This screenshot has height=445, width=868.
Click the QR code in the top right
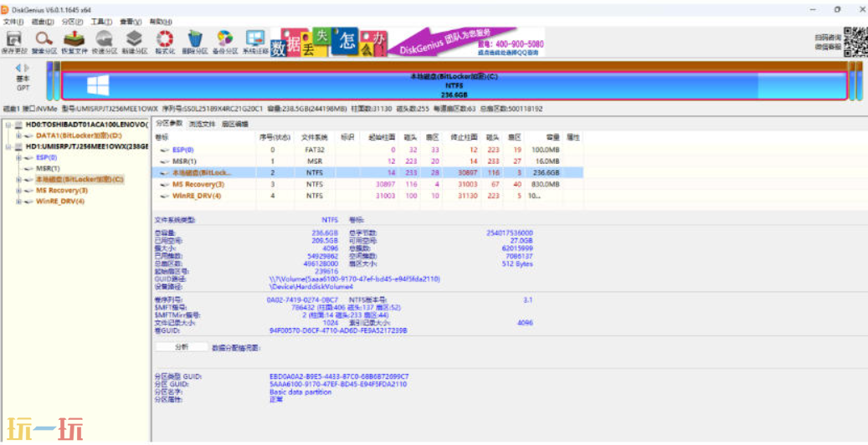point(855,42)
